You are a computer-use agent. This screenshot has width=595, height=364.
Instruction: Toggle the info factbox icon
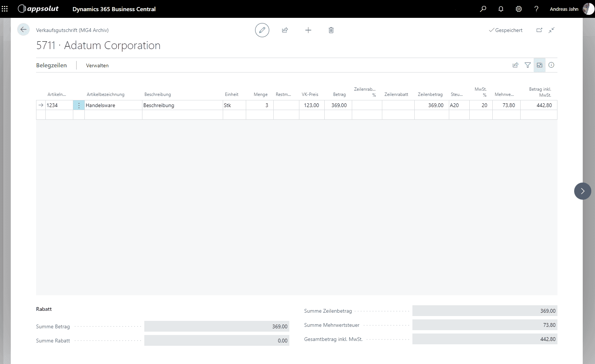(551, 65)
